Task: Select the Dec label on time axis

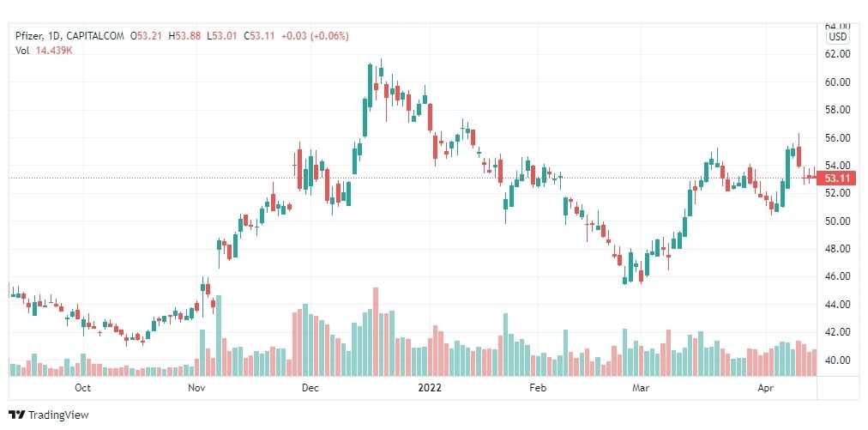Action: [x=311, y=388]
